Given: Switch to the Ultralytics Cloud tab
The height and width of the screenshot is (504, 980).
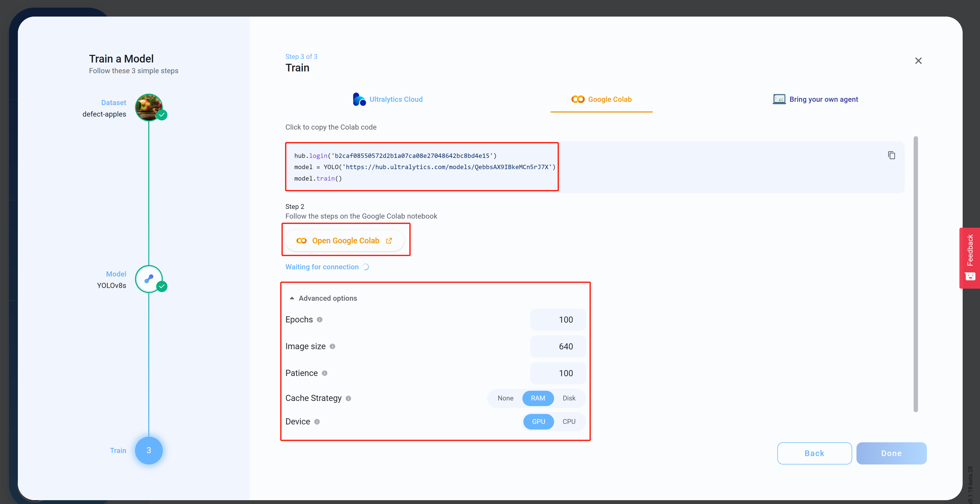Looking at the screenshot, I should pyautogui.click(x=388, y=99).
